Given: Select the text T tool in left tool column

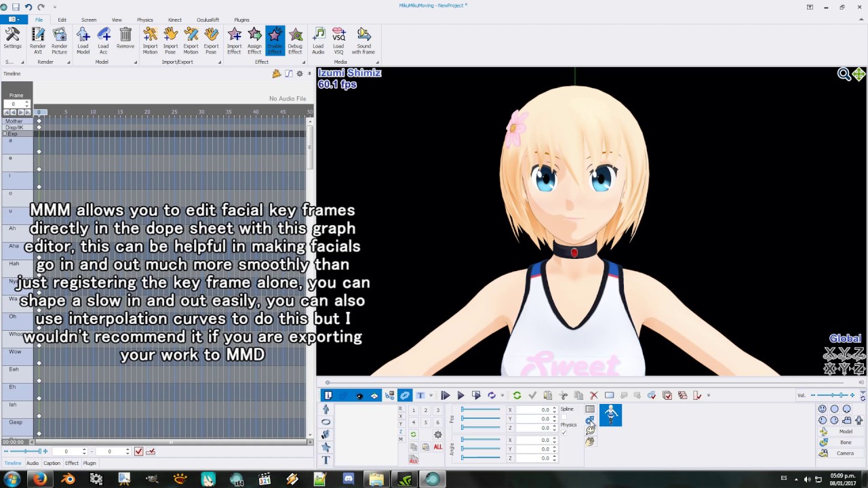Looking at the screenshot, I should (x=326, y=460).
